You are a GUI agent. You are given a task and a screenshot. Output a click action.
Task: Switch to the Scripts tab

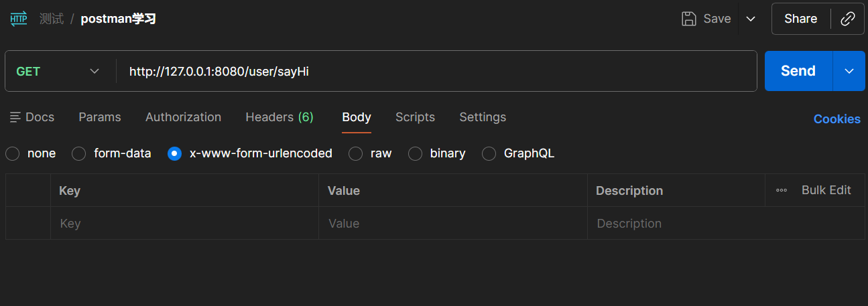415,117
